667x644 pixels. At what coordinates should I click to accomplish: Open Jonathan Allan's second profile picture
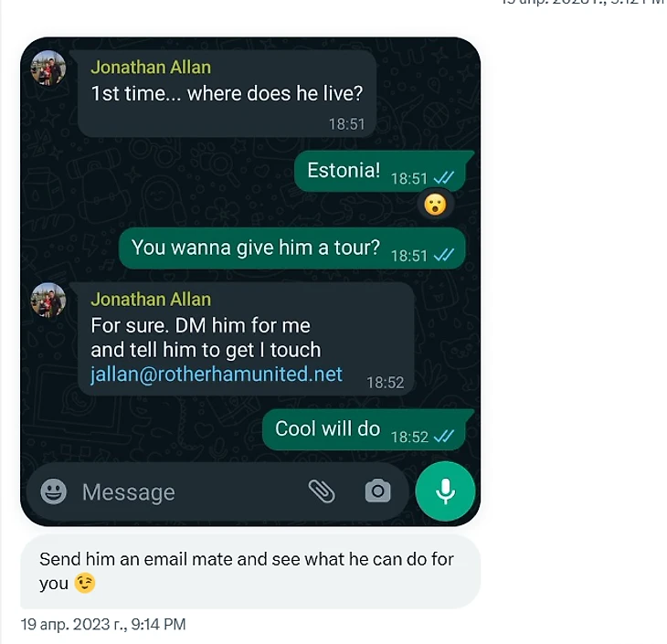click(48, 301)
